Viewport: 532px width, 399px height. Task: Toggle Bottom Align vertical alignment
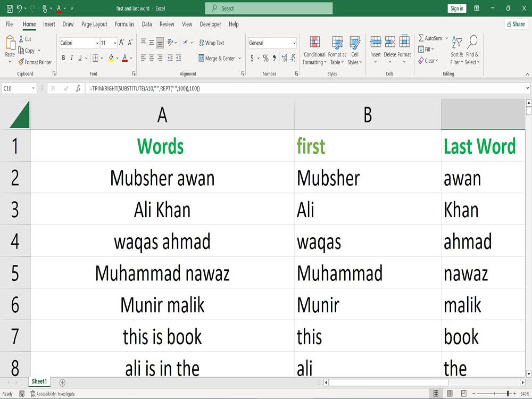(x=160, y=43)
